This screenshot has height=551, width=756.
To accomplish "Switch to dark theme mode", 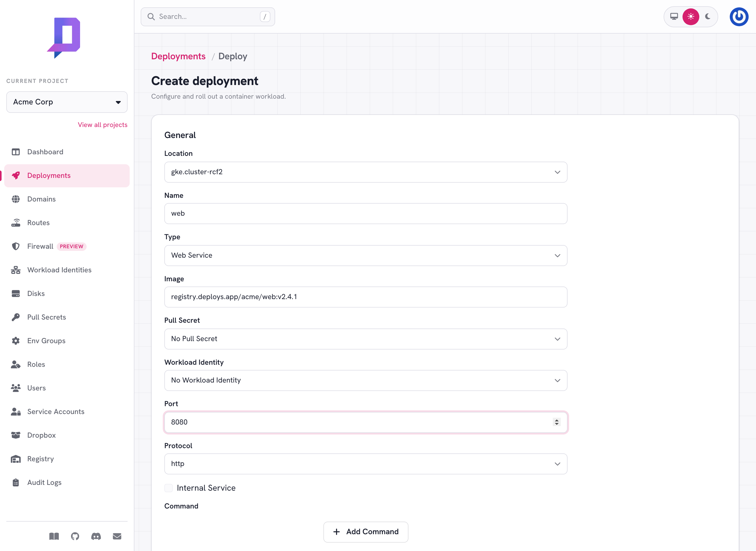I will 708,17.
